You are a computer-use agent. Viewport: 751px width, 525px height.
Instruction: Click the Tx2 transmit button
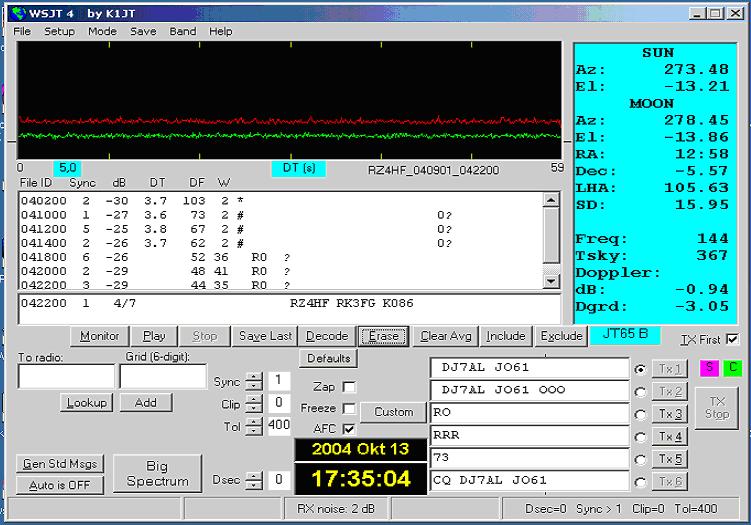[x=670, y=391]
